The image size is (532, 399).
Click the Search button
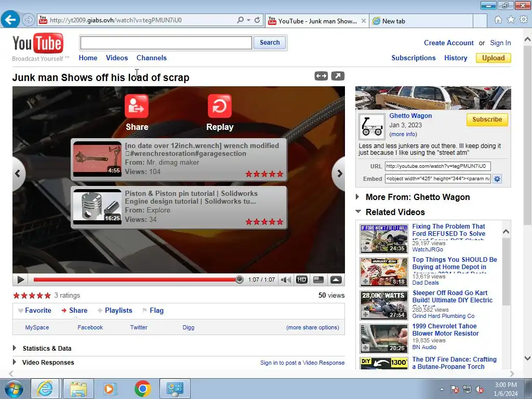point(270,43)
